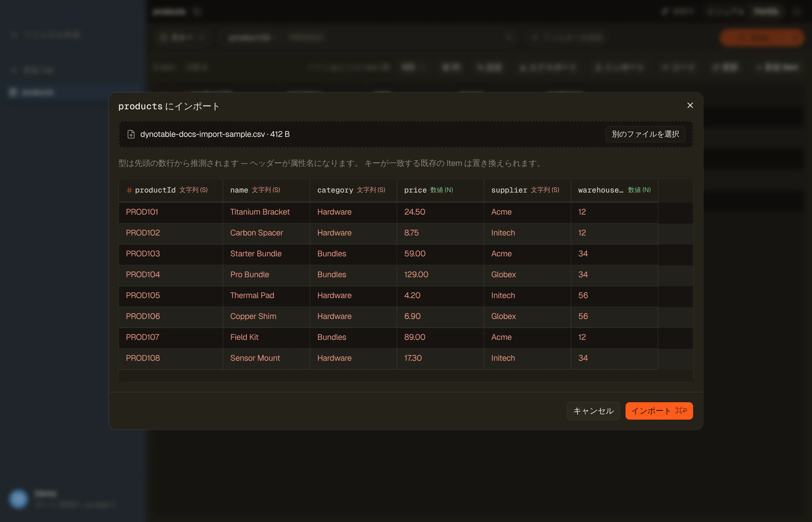The image size is (812, 522).
Task: Click the blurred orange button in the background toolbar
Action: 762,37
